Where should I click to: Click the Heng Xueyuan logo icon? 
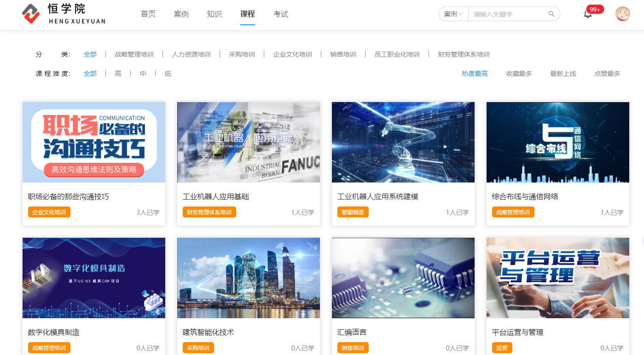click(31, 14)
